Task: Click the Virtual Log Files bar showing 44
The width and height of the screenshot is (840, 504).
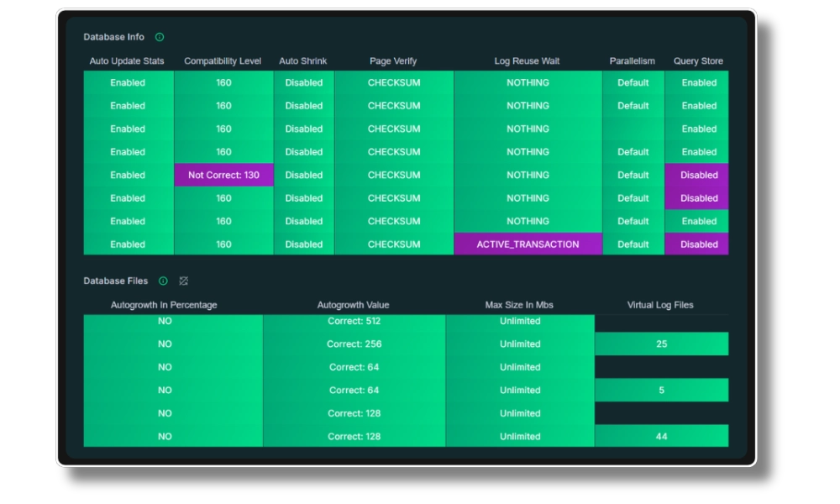Action: coord(661,436)
